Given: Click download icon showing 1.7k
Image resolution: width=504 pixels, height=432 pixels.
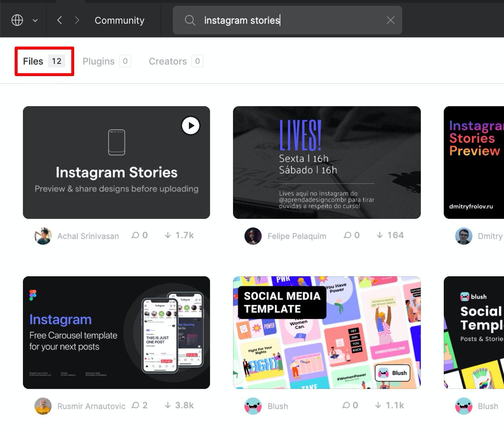Looking at the screenshot, I should [168, 235].
